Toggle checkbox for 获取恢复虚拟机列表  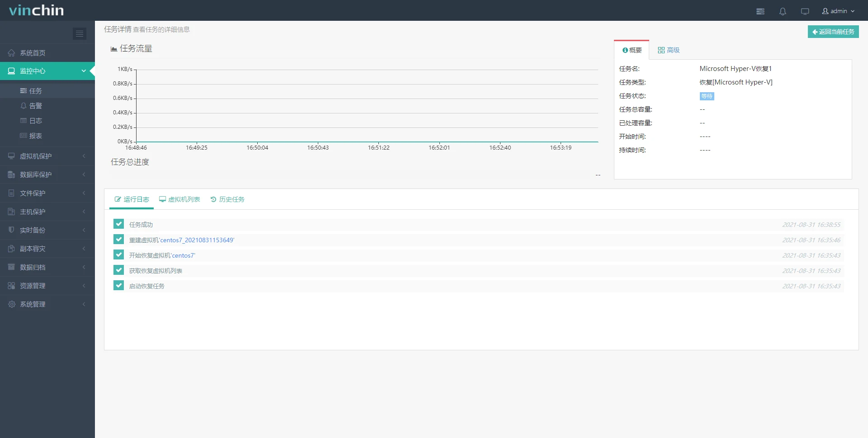pos(119,270)
